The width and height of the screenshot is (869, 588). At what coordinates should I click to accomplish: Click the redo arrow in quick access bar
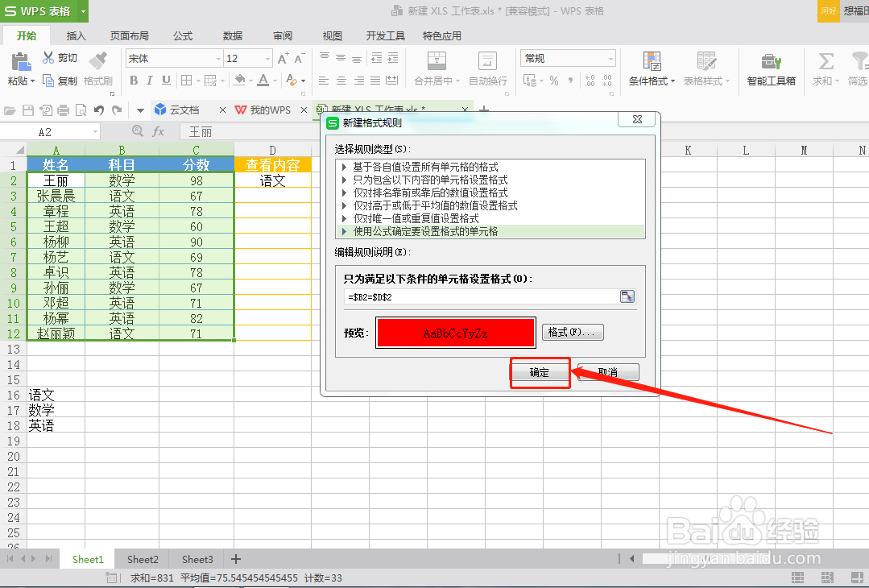[117, 110]
